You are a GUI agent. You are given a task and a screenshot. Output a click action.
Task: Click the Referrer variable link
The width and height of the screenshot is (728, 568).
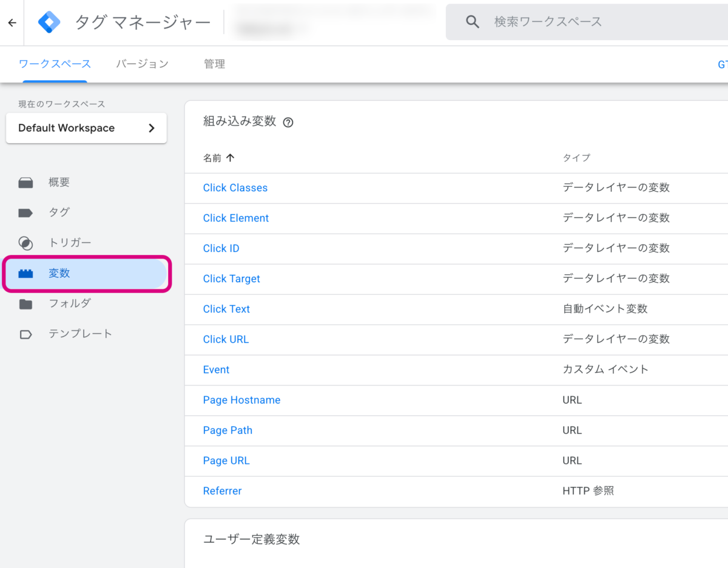222,491
